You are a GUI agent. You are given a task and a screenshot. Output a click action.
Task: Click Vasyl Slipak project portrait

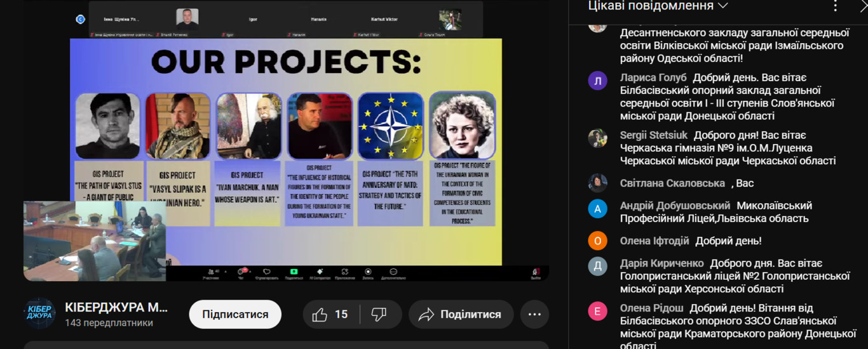[178, 126]
